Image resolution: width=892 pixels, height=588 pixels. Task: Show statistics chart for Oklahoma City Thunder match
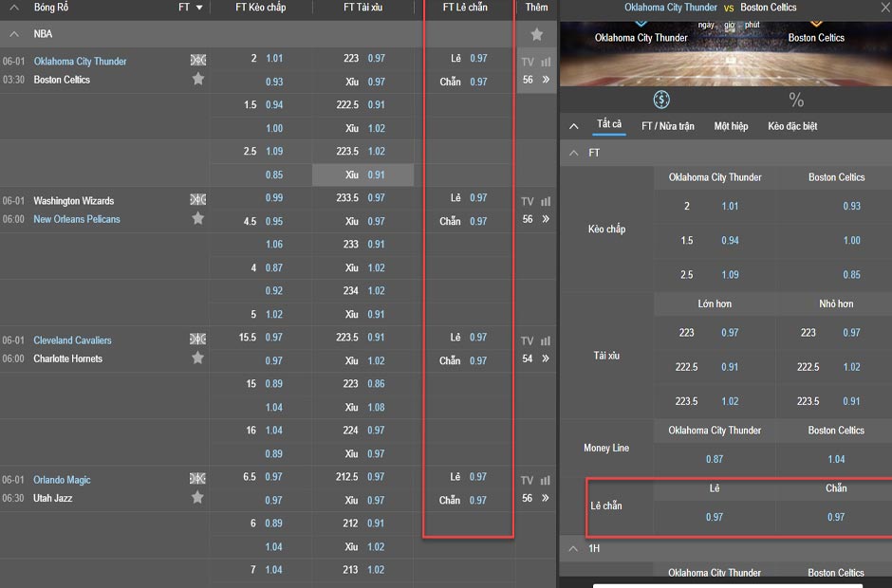(x=547, y=62)
